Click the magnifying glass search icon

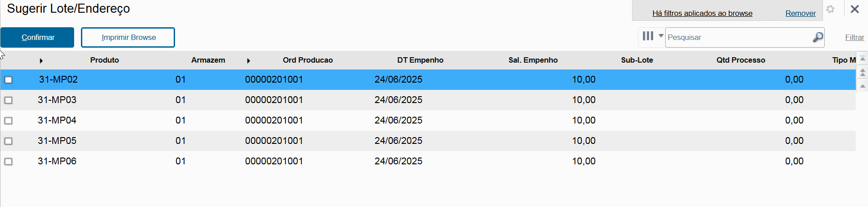(x=818, y=37)
